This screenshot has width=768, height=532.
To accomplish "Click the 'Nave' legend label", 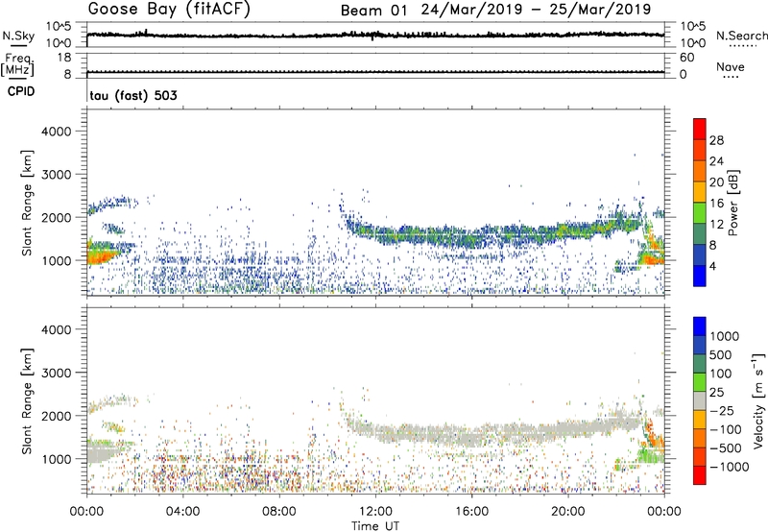I will tap(731, 66).
